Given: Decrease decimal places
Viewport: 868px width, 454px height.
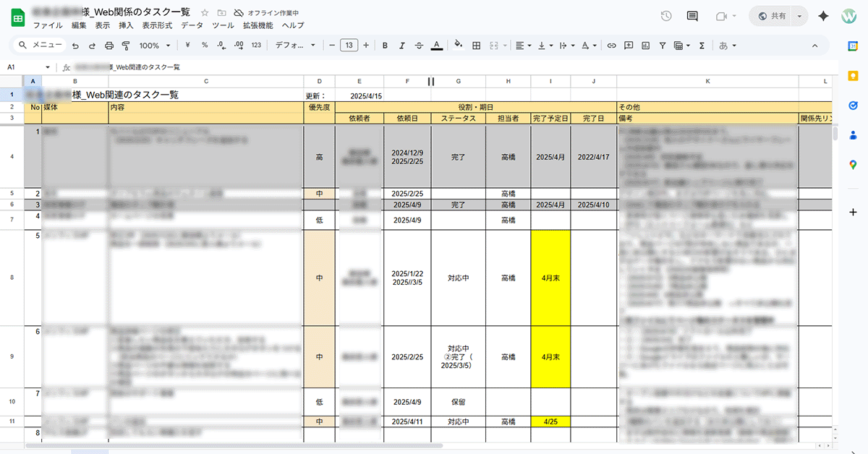Looking at the screenshot, I should click(x=221, y=45).
